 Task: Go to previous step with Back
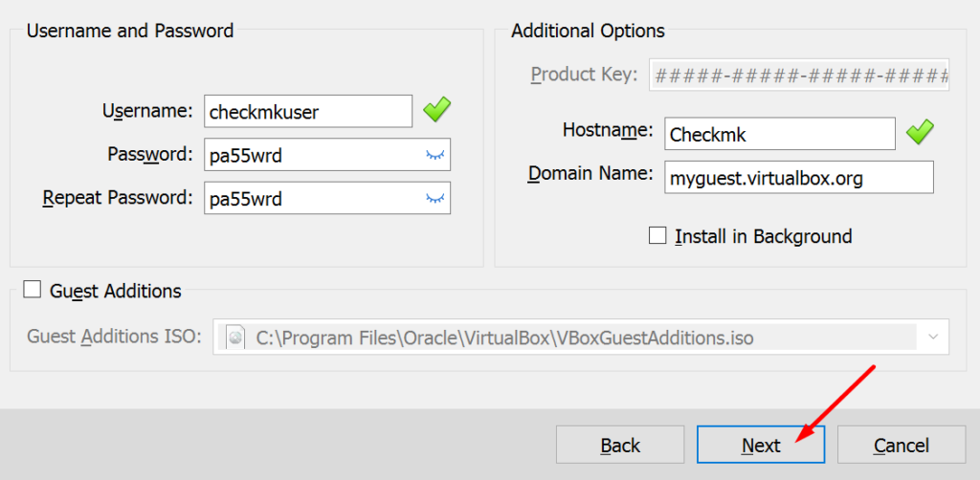(x=620, y=446)
